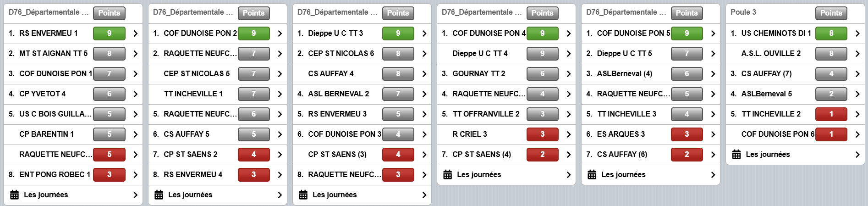The width and height of the screenshot is (868, 206).
Task: Click Points button in Poule 3 header
Action: point(831,13)
